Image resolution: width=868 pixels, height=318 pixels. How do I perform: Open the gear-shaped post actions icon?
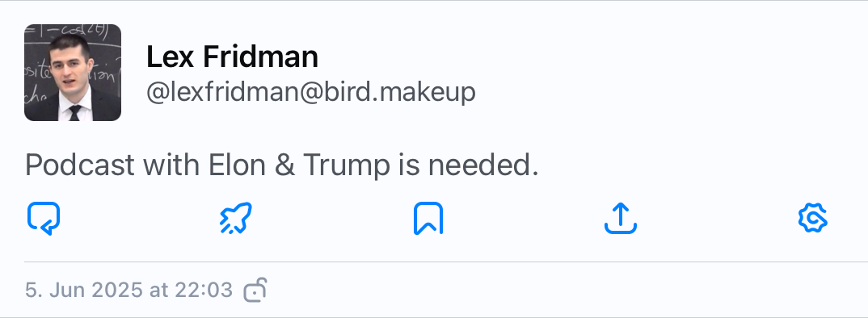pos(813,218)
